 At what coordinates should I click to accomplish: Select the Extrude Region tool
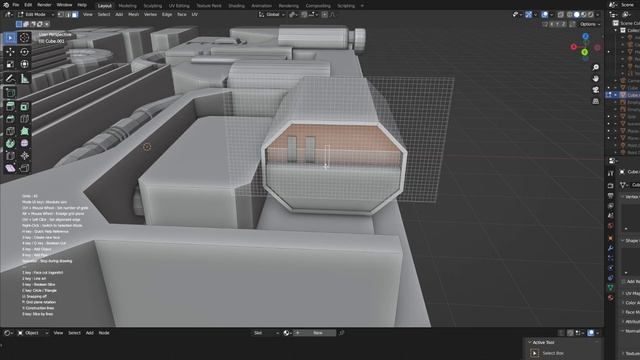point(10,107)
